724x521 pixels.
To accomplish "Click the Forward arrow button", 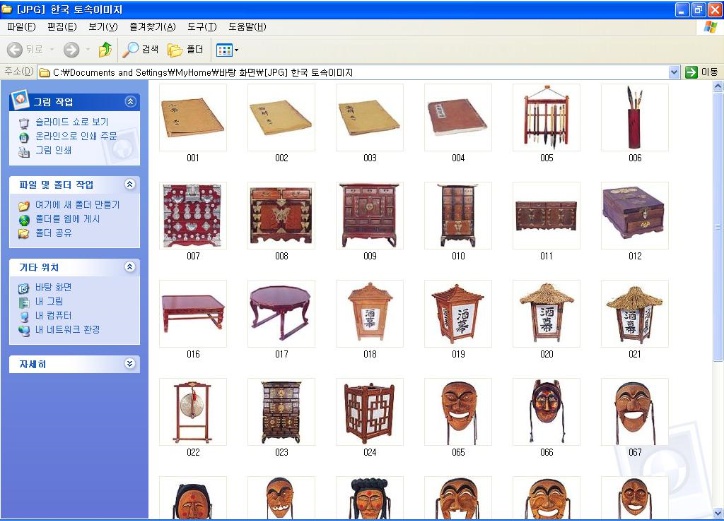I will click(x=71, y=49).
